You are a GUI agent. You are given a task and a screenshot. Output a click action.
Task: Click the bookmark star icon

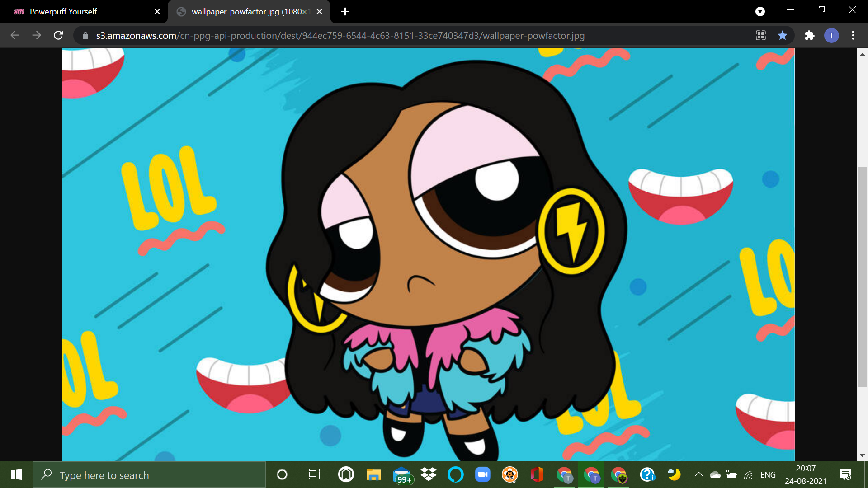click(783, 35)
